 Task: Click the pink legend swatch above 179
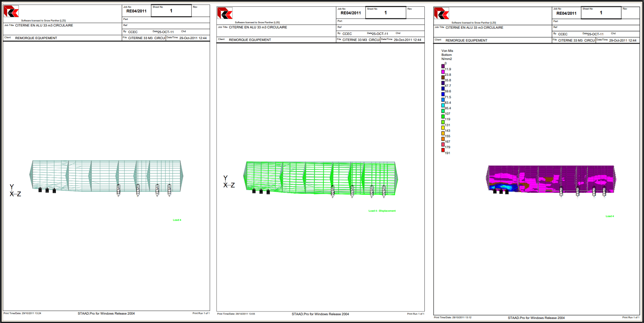443,144
